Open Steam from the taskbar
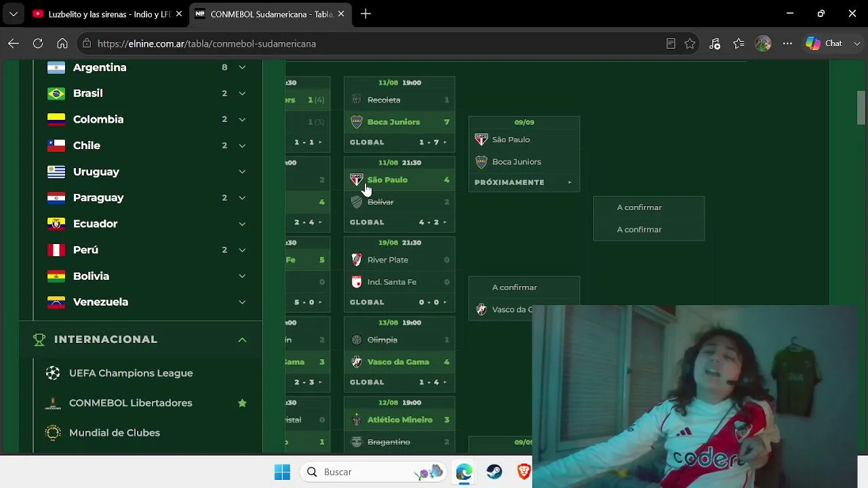The width and height of the screenshot is (868, 488). point(494,472)
